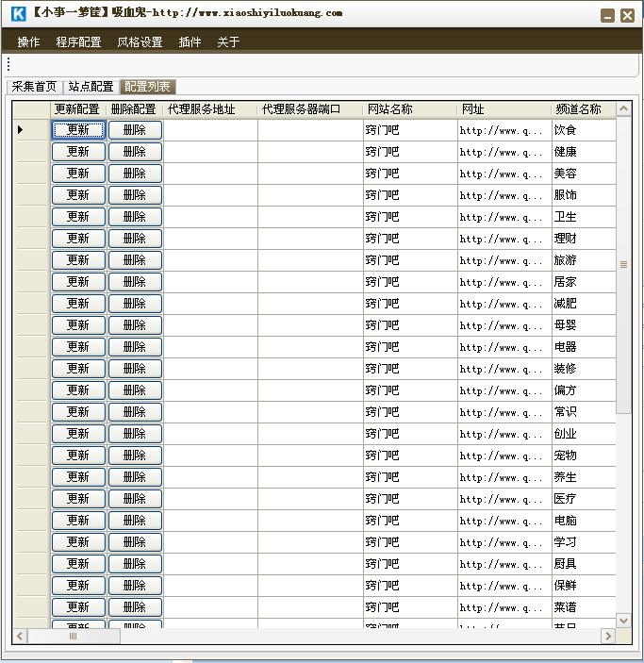Delete the 创业 channel row

135,434
